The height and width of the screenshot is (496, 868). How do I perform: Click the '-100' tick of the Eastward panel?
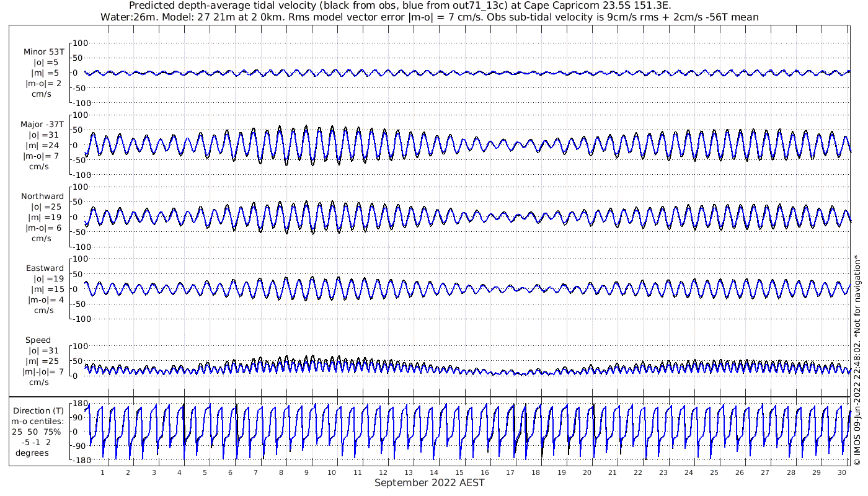tap(81, 319)
